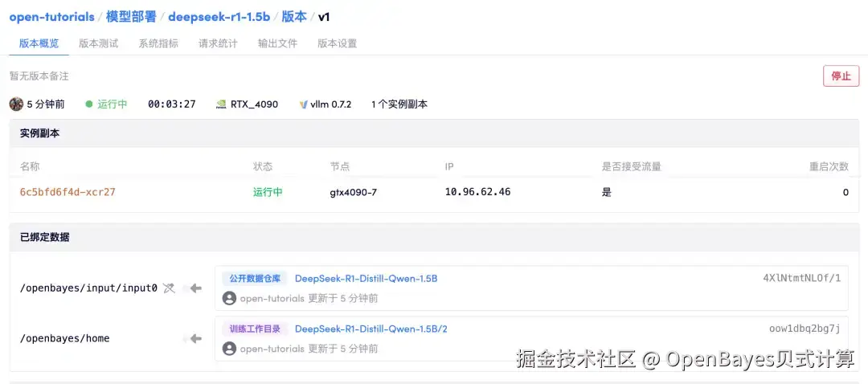Open the 版本设置 tab
Screen dimensions: 868x384
click(337, 43)
